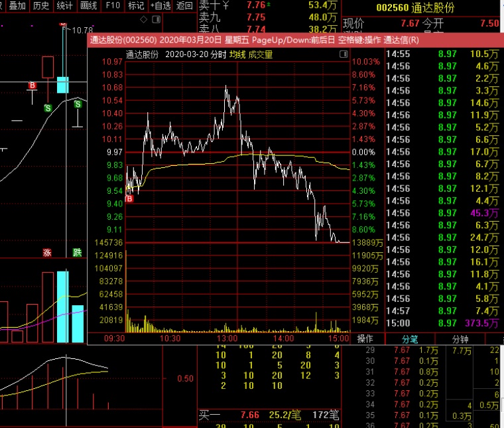This screenshot has width=504, height=428.
Task: Click the cyan candlestick on K-line chart
Action: [x=63, y=85]
